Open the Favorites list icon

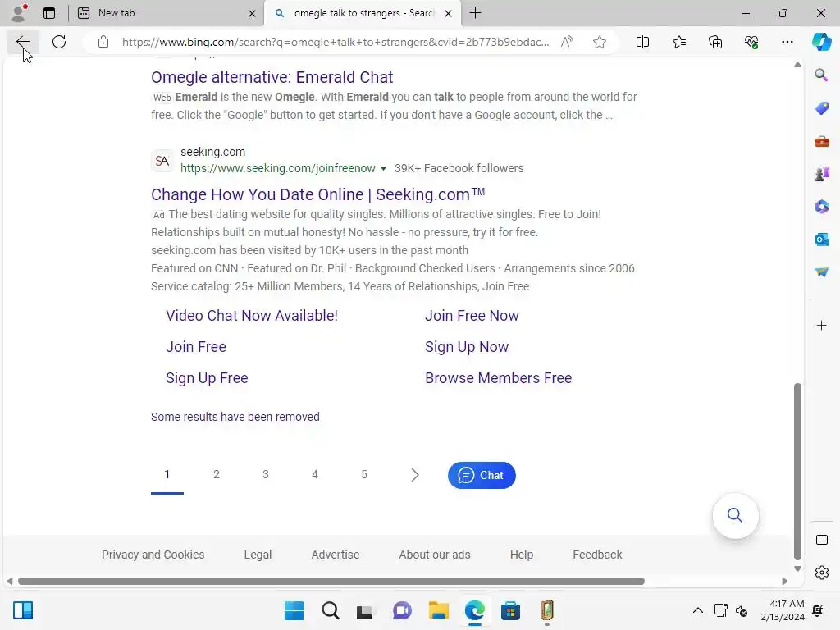tap(678, 42)
